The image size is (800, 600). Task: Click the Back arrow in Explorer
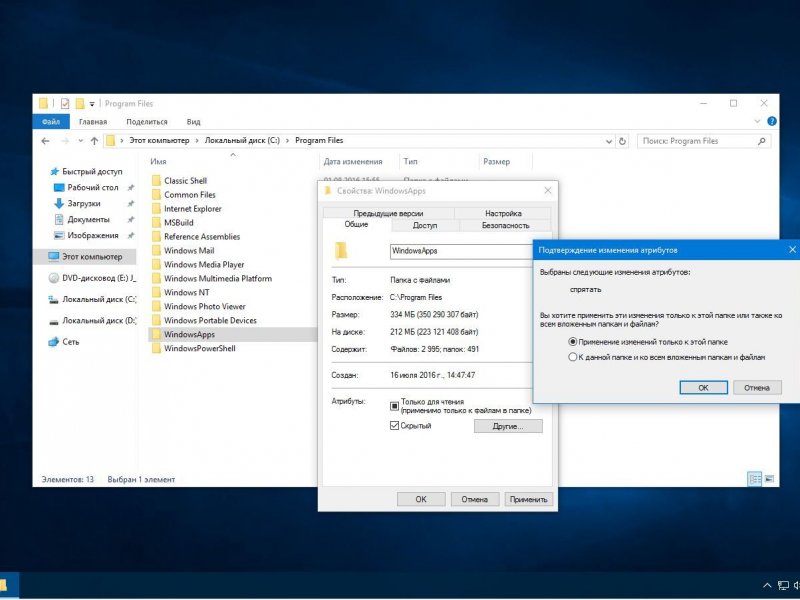pyautogui.click(x=45, y=141)
